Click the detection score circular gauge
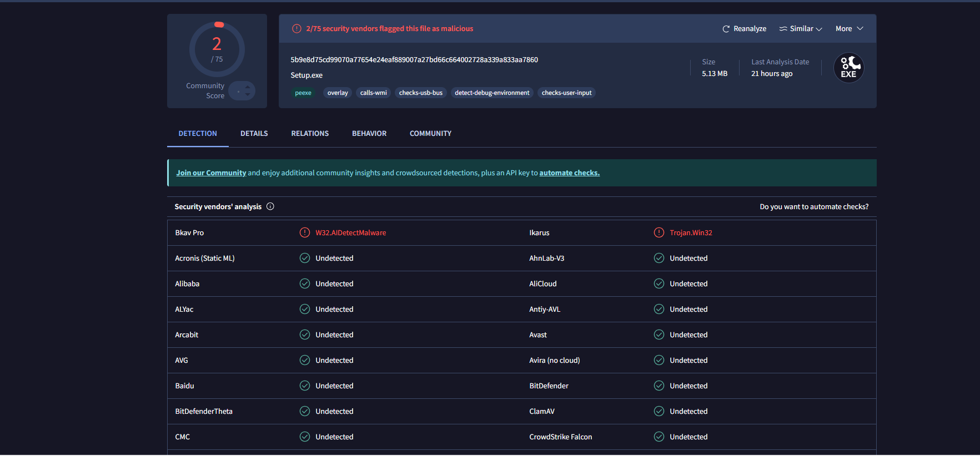 [x=217, y=50]
